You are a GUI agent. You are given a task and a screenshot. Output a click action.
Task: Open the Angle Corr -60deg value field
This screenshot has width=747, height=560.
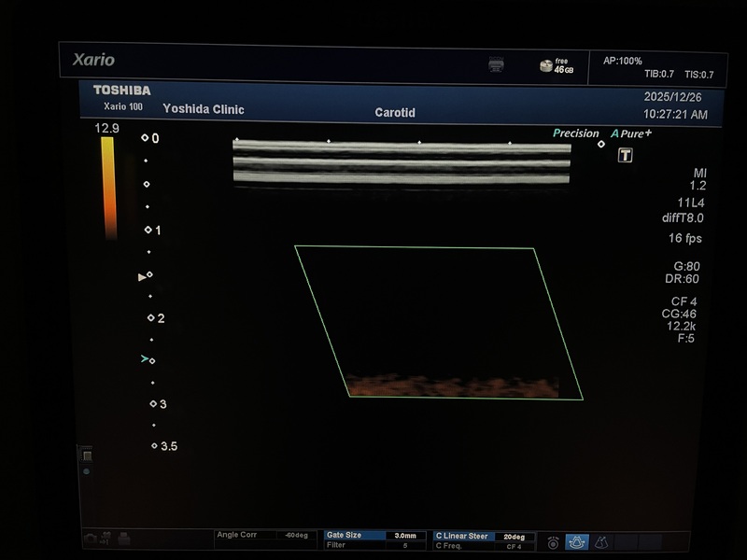tap(295, 536)
